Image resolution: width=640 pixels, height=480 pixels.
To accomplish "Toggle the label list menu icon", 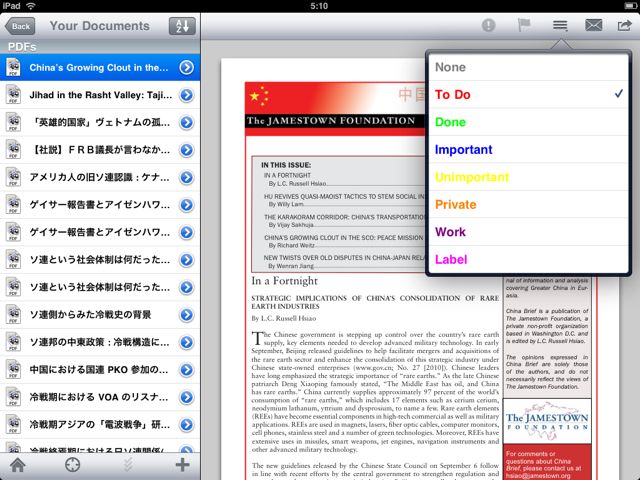I will [560, 25].
